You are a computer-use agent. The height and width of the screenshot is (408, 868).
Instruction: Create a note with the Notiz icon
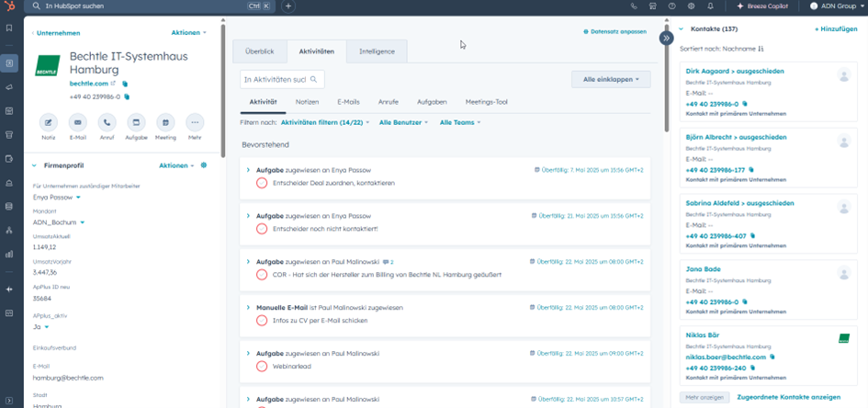tap(48, 122)
